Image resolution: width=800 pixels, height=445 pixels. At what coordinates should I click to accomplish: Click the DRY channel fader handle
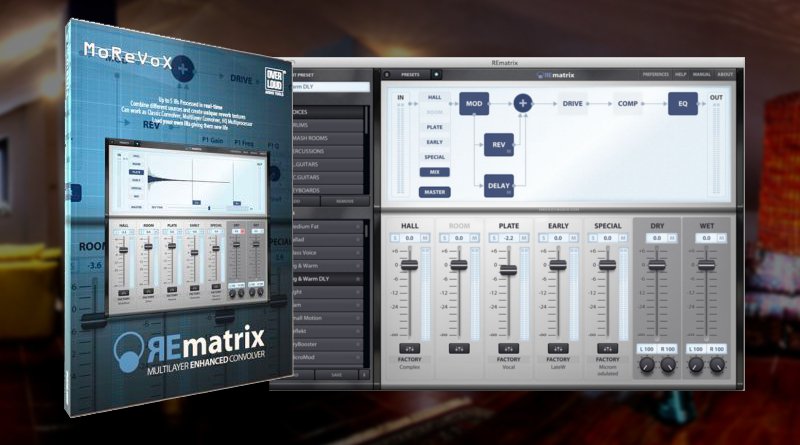point(657,265)
